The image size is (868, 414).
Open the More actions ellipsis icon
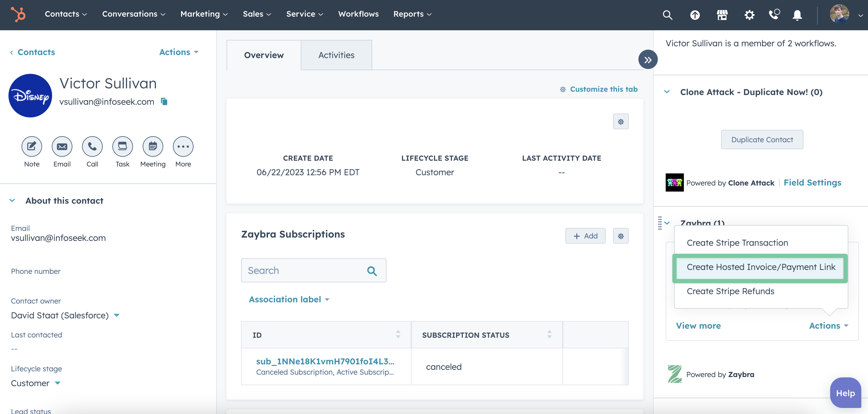coord(183,146)
